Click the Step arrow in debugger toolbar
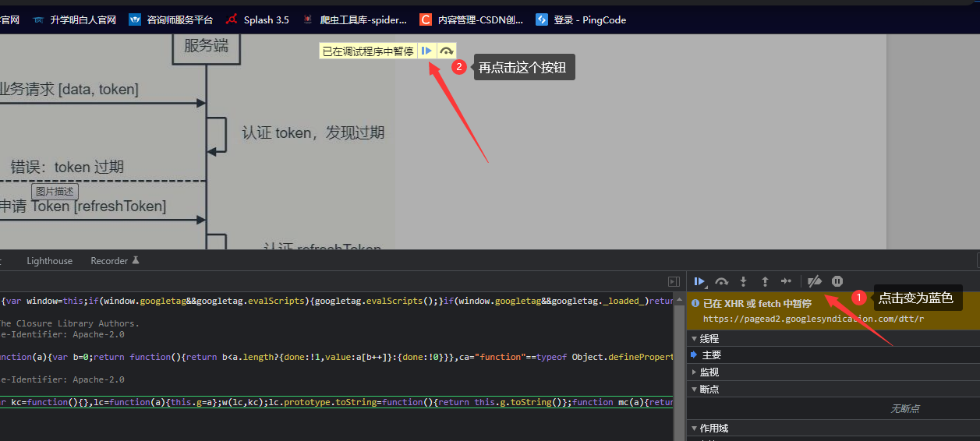 click(787, 281)
